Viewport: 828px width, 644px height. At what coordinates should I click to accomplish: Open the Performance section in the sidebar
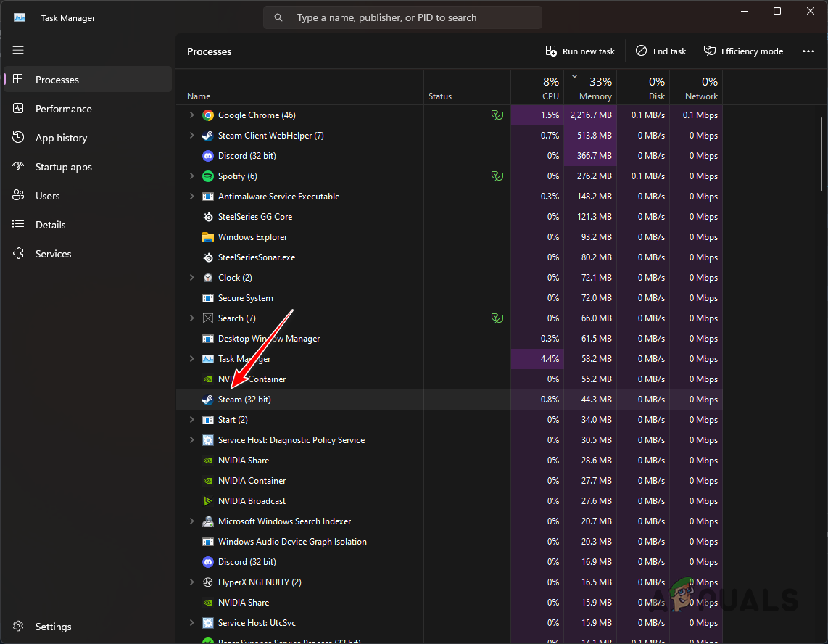pos(62,109)
